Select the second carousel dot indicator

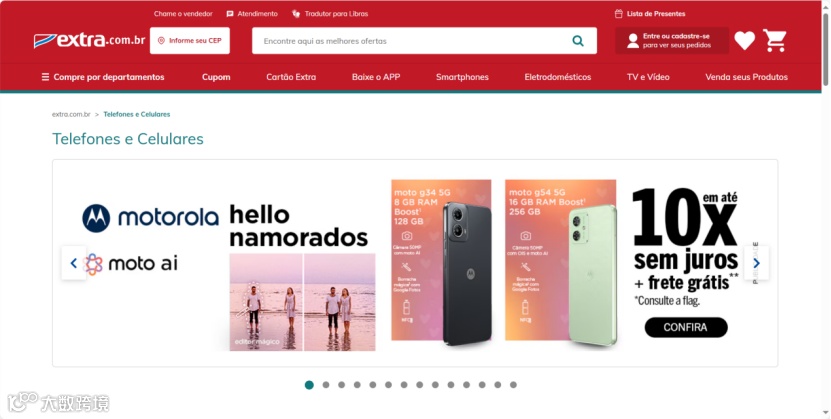[326, 385]
